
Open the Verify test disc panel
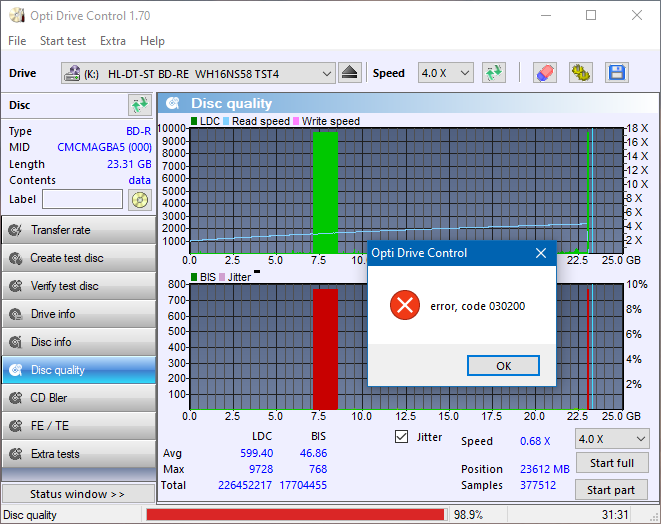(79, 286)
